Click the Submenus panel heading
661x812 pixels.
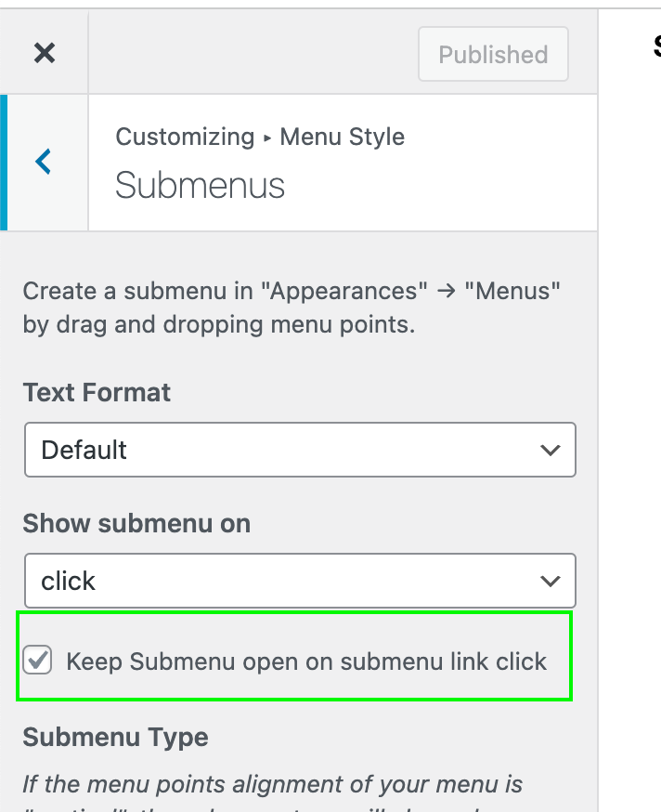point(200,186)
